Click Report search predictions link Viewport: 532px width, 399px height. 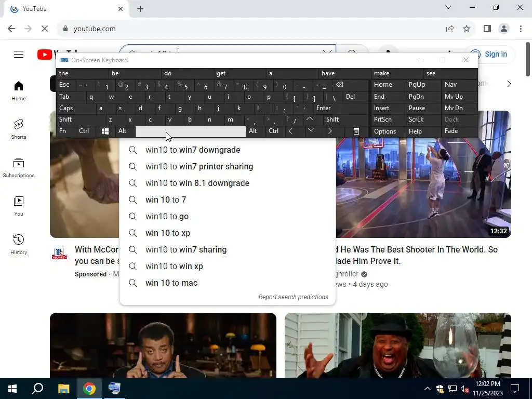(x=293, y=297)
